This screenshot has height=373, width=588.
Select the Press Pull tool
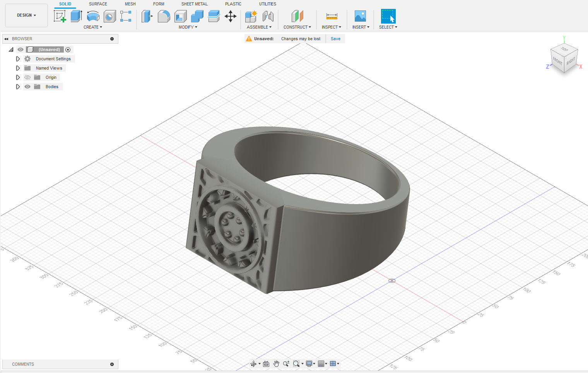click(x=147, y=16)
